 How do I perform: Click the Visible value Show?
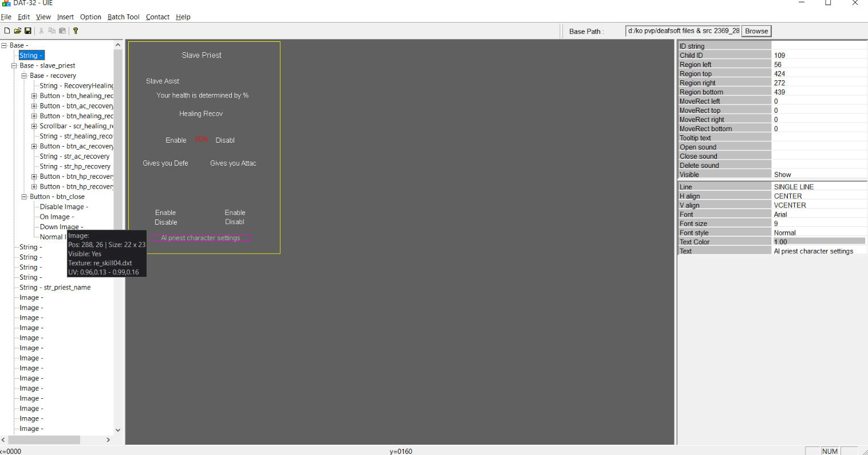[x=819, y=175]
